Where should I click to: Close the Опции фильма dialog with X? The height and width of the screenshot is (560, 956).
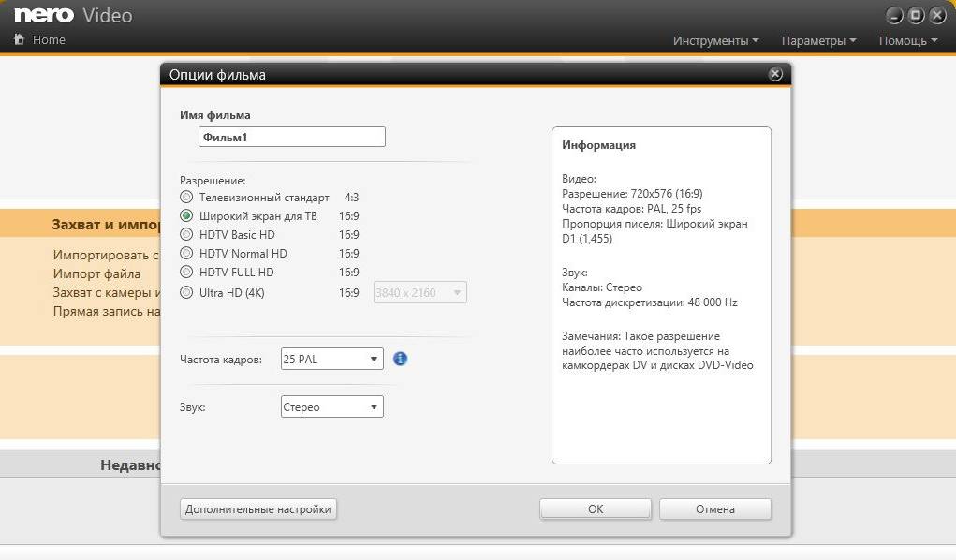(x=775, y=74)
